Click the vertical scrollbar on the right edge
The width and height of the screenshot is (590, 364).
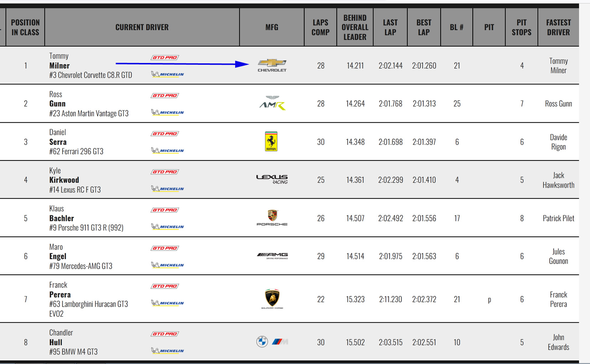584,178
